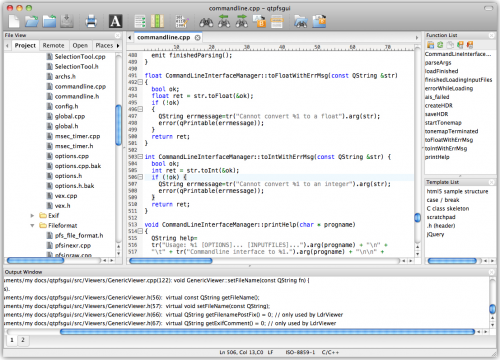Click the green-arrow icon in Function List

point(460,45)
